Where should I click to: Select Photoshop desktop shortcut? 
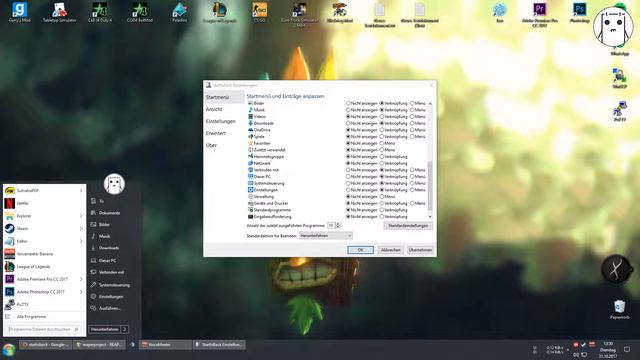click(x=580, y=12)
